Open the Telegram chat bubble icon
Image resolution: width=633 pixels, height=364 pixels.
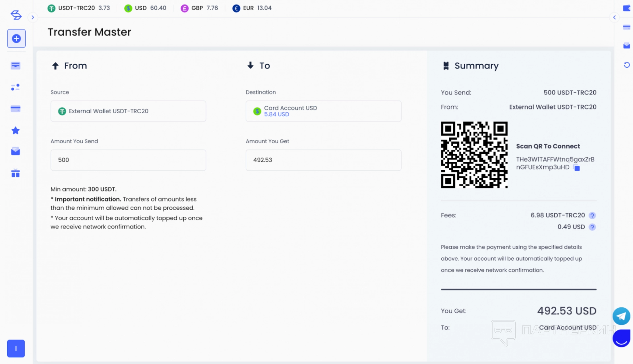[621, 316]
